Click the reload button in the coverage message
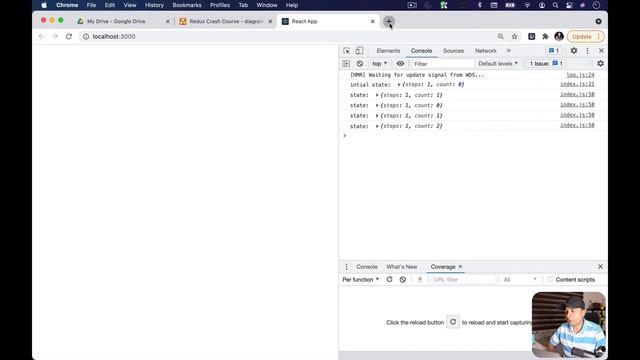Screen dimensions: 640x360 [x=453, y=322]
